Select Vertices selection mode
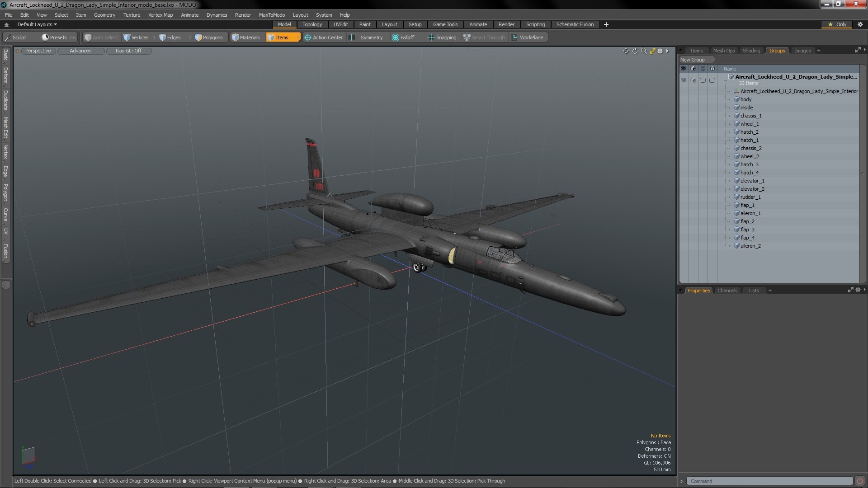Image resolution: width=868 pixels, height=488 pixels. tap(140, 38)
